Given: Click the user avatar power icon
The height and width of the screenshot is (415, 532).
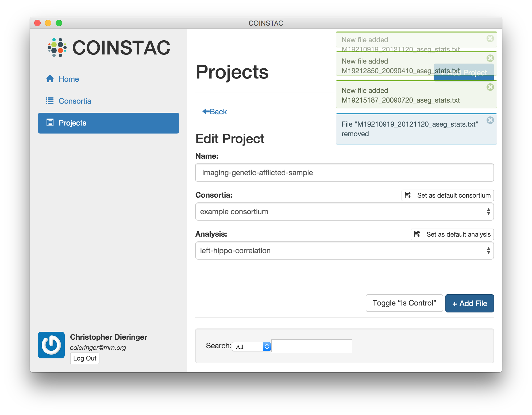Looking at the screenshot, I should pyautogui.click(x=51, y=345).
